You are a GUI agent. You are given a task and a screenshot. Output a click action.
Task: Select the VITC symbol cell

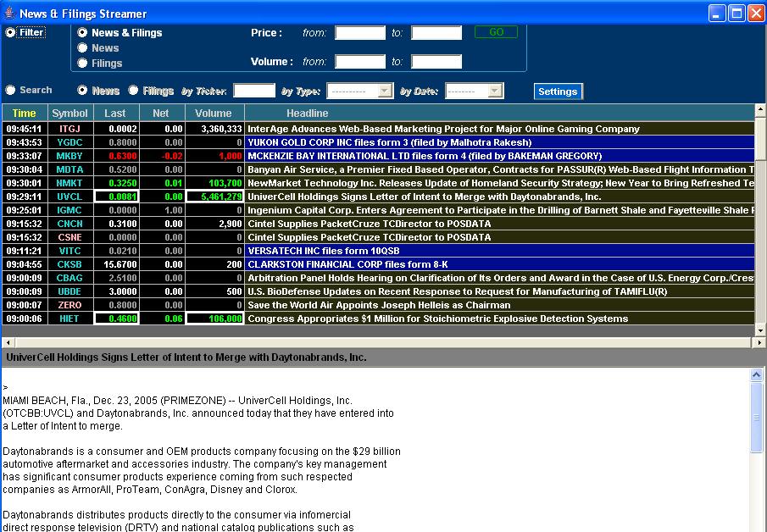[70, 251]
